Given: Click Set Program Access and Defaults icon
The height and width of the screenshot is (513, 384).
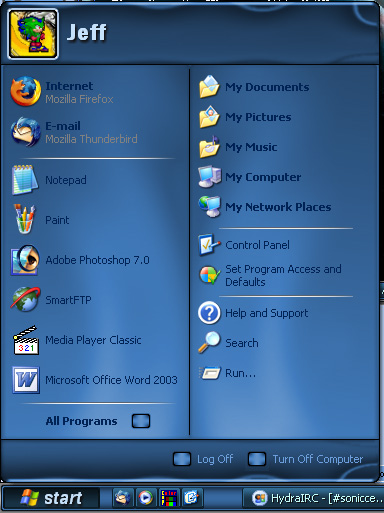Looking at the screenshot, I should pos(209,275).
